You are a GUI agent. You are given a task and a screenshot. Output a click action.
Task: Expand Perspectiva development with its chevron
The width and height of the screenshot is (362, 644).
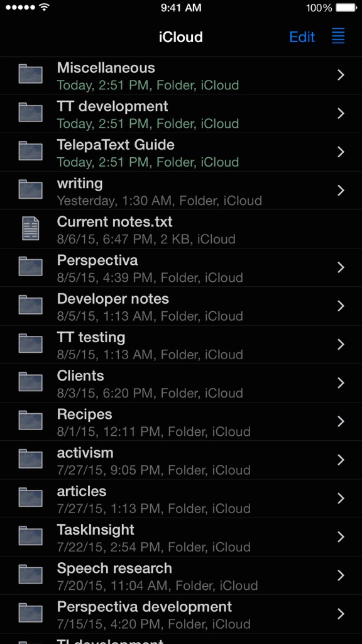pyautogui.click(x=341, y=614)
